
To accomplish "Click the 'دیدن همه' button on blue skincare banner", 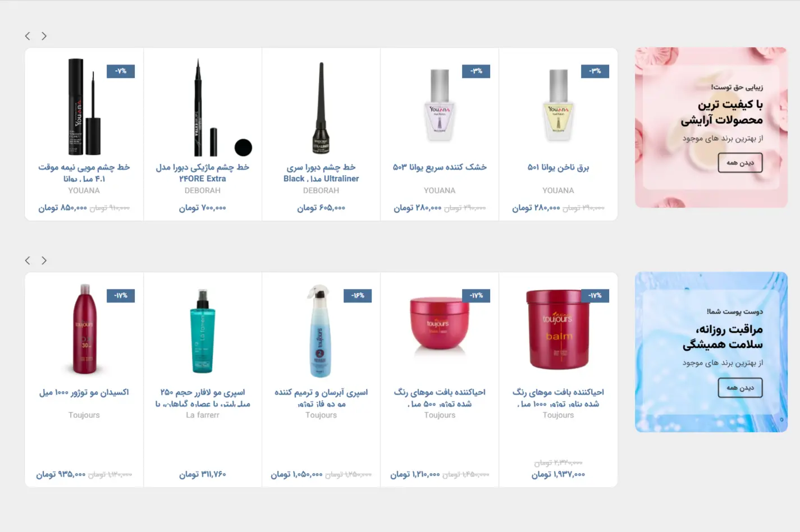I will (x=740, y=388).
